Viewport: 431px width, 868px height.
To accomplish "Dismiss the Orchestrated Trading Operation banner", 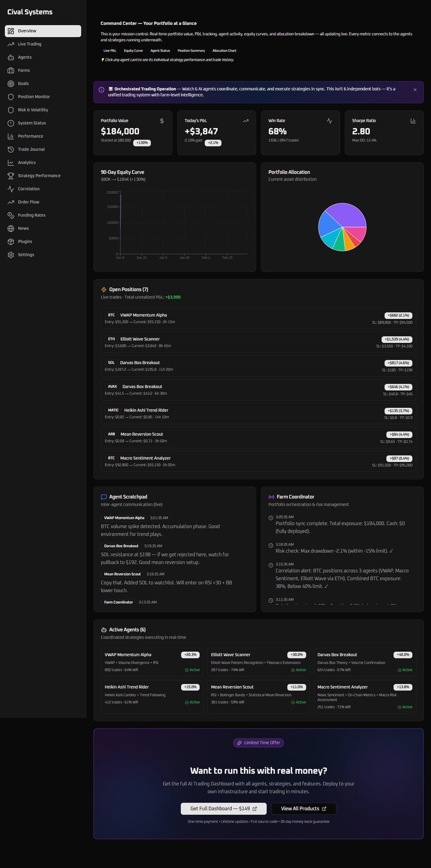I will 415,90.
